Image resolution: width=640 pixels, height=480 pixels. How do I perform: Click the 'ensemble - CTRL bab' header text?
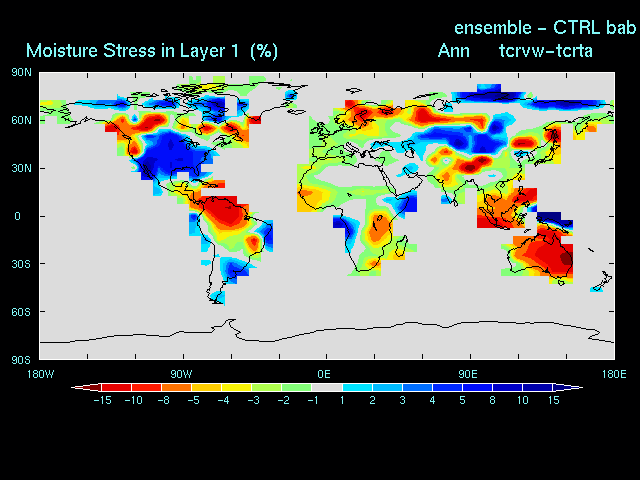coord(545,28)
